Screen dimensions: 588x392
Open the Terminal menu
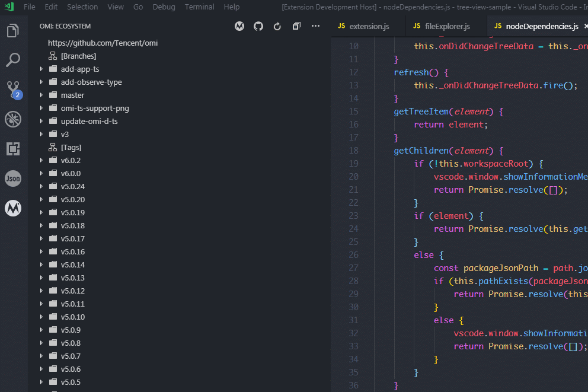point(200,7)
